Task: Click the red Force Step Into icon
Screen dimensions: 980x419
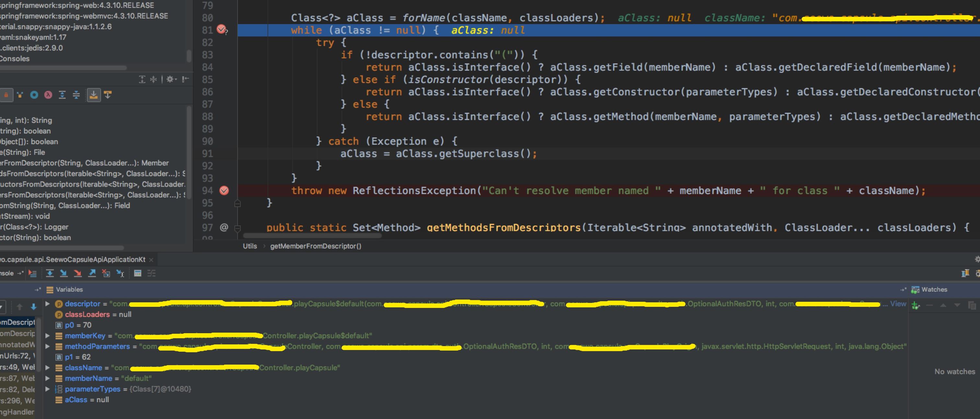Action: click(77, 273)
